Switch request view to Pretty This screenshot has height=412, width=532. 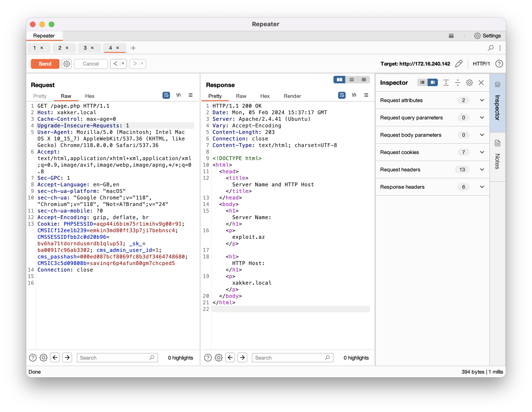[x=40, y=96]
